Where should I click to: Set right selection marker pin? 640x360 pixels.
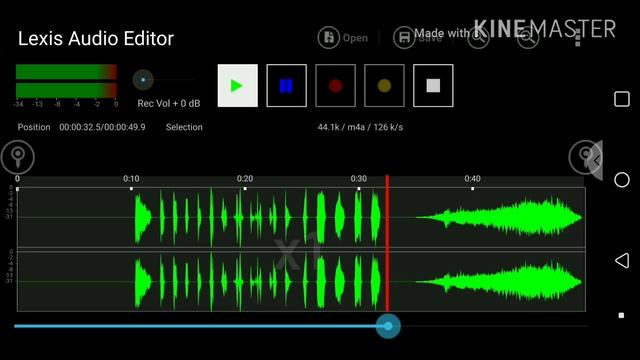click(x=584, y=157)
